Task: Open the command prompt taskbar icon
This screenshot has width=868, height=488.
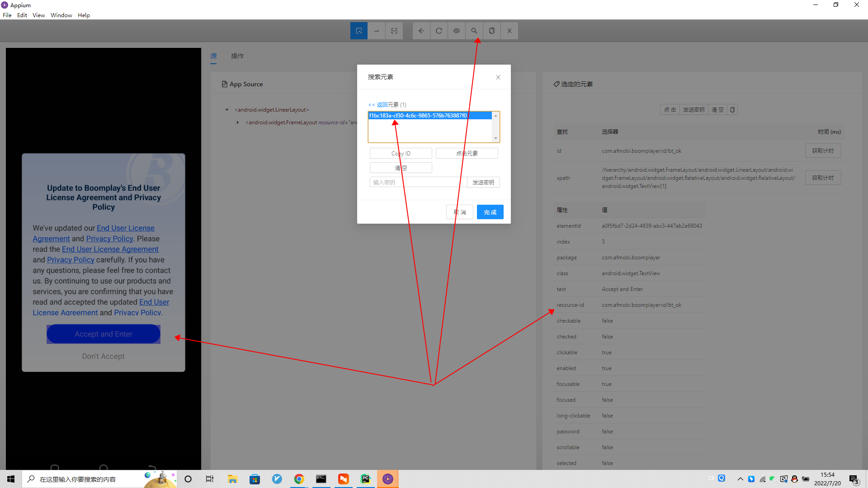Action: [x=321, y=479]
